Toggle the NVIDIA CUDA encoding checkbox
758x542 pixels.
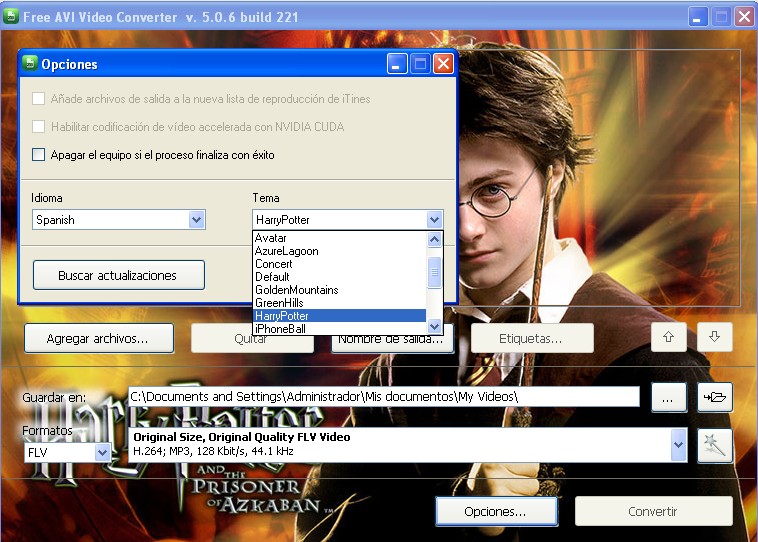click(x=38, y=127)
